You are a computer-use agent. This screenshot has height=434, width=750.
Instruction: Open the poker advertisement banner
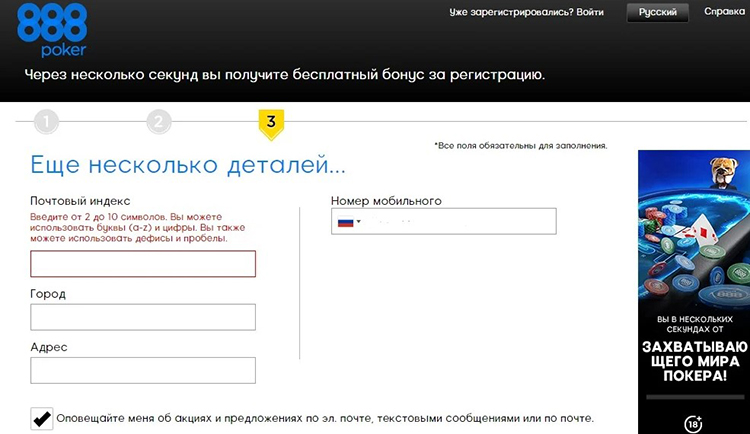pos(694,290)
